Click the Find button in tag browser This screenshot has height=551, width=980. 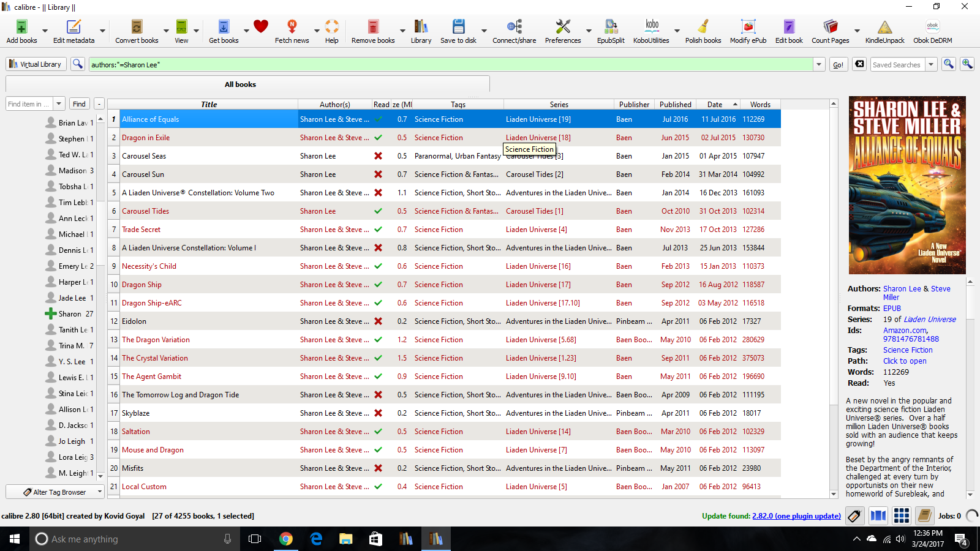click(79, 104)
